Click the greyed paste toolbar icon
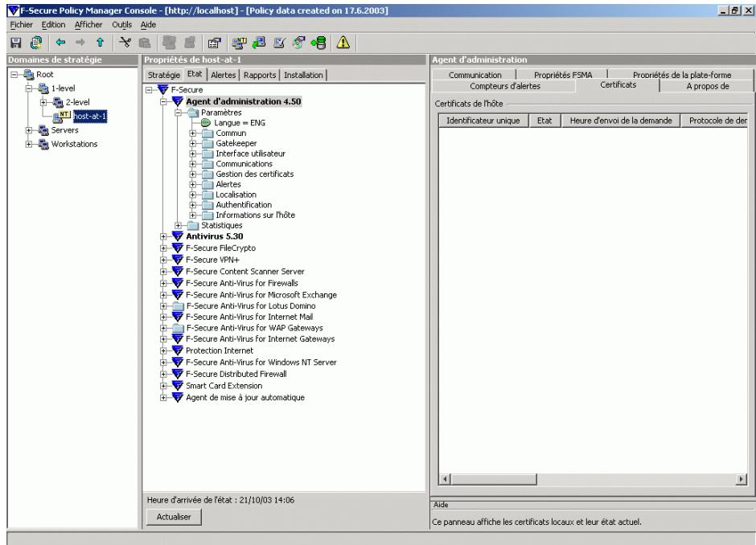Screen dimensions: 756x545 [x=145, y=43]
